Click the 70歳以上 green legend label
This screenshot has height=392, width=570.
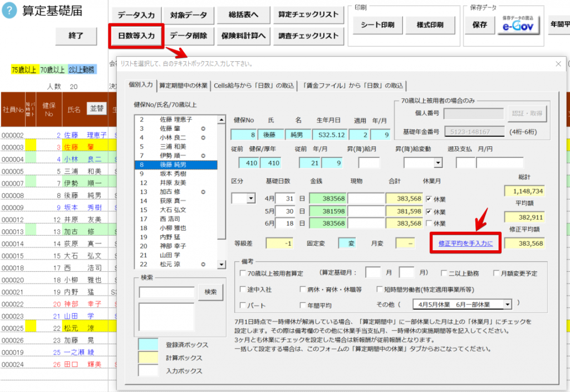pos(52,70)
